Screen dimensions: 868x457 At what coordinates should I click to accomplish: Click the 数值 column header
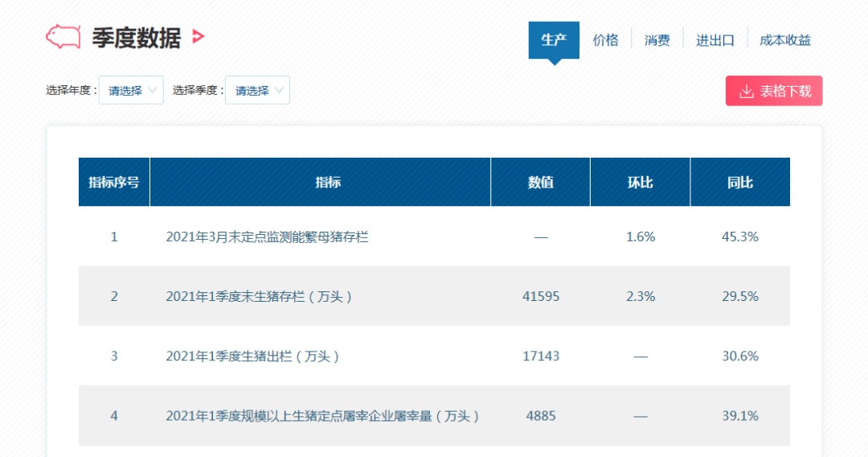point(540,183)
